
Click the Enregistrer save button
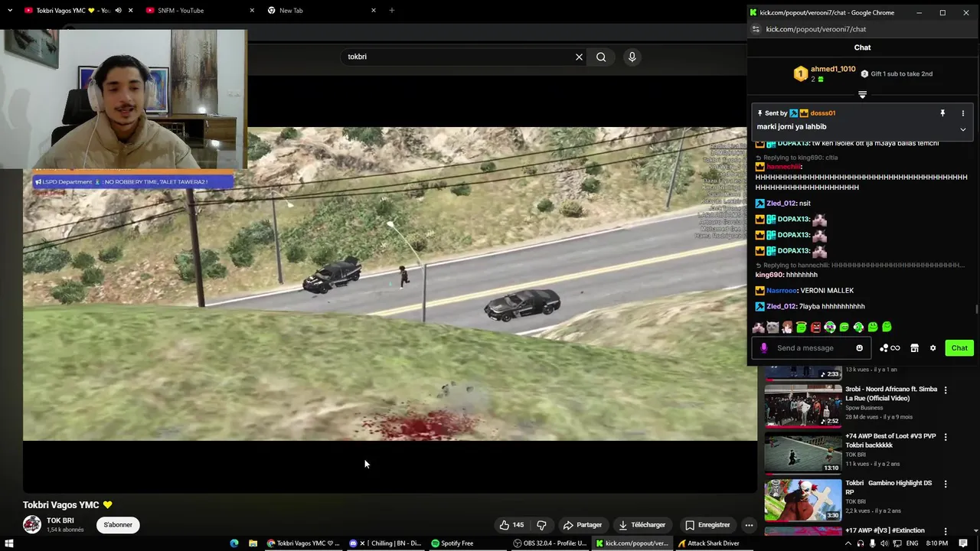coord(707,525)
